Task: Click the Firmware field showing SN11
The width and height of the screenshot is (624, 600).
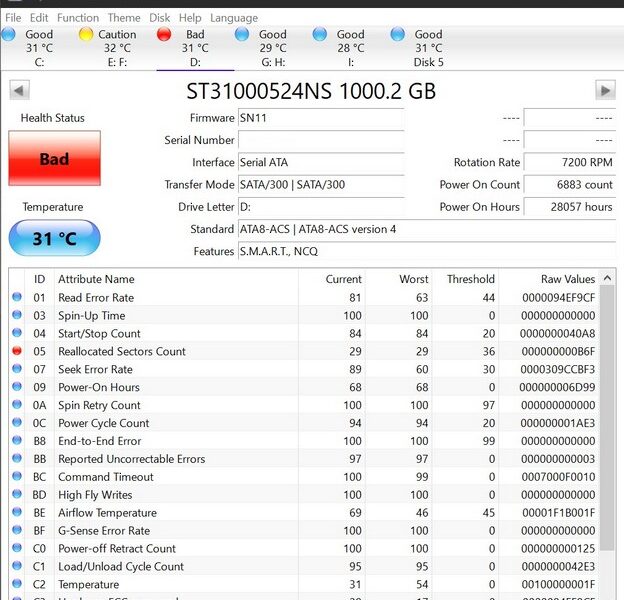Action: tap(320, 118)
